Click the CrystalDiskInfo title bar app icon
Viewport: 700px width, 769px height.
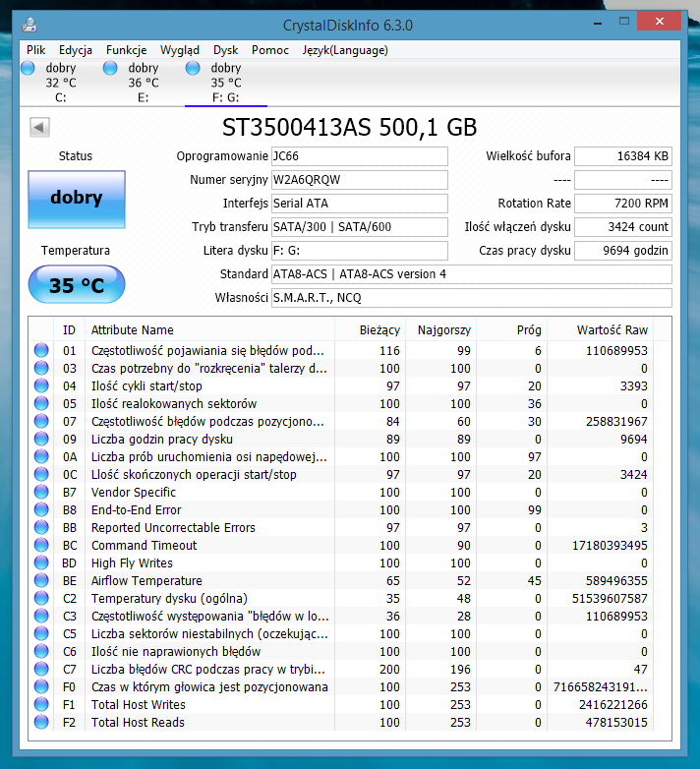tap(29, 25)
